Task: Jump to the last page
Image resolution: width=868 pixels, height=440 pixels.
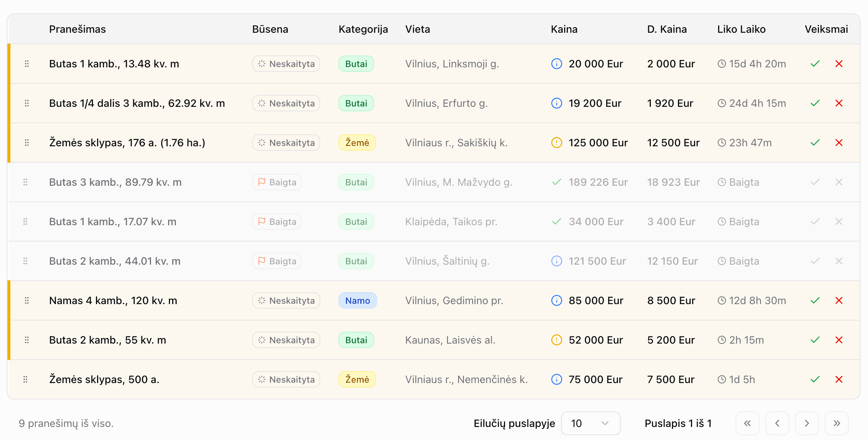Action: click(836, 423)
